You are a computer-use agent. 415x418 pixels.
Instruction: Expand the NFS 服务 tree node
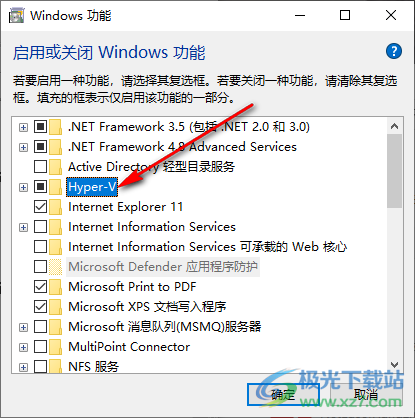[23, 367]
